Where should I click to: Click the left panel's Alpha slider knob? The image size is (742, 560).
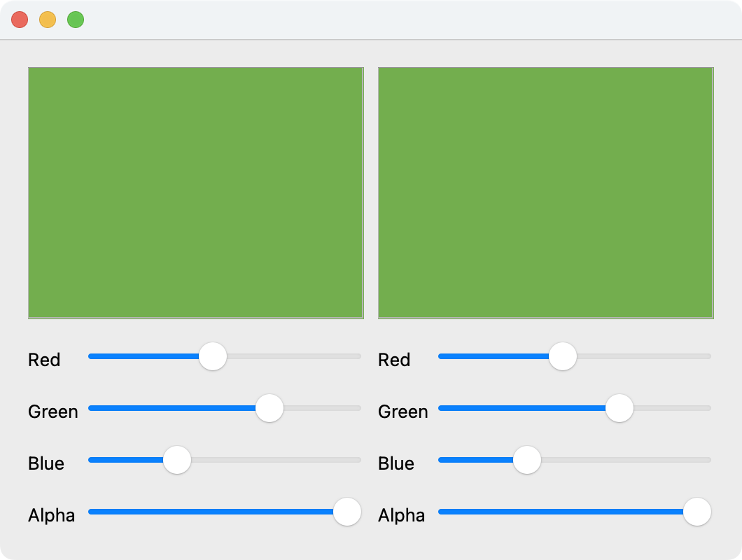[x=347, y=512]
